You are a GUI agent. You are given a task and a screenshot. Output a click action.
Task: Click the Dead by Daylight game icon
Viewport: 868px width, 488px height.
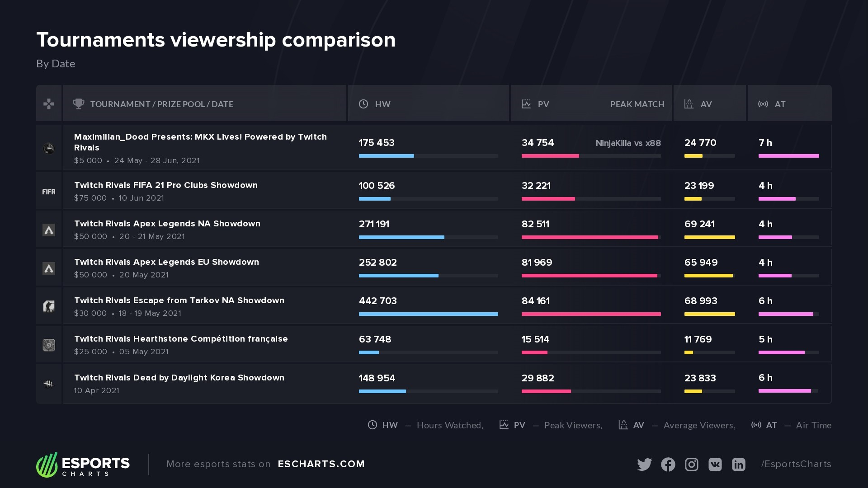click(x=48, y=384)
